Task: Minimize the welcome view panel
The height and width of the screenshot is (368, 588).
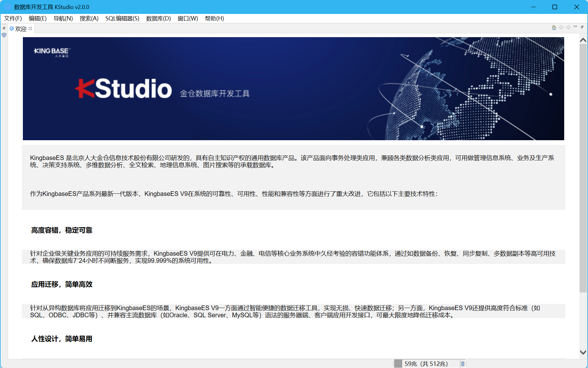Action: [x=575, y=27]
